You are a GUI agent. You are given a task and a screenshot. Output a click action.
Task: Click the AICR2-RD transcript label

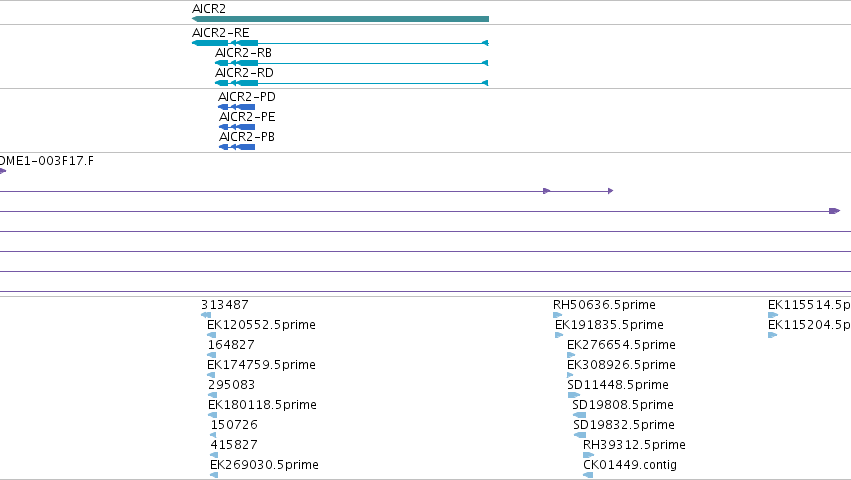244,73
